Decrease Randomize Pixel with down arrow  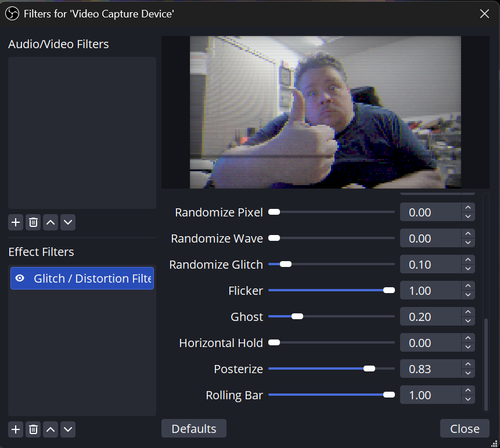point(468,216)
